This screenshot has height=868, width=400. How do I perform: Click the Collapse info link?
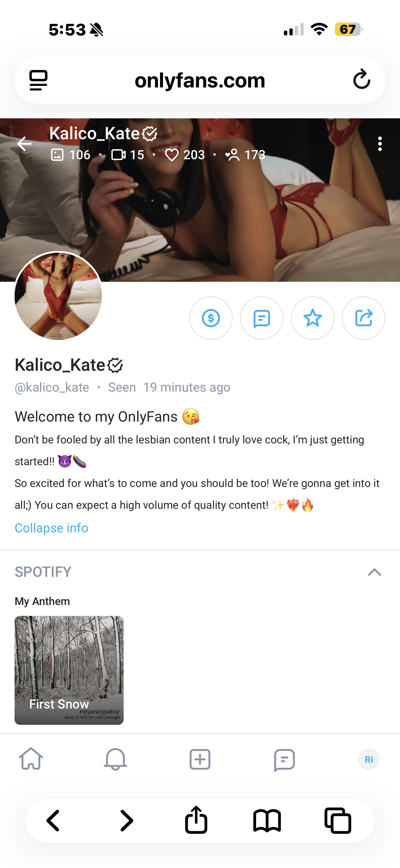tap(51, 528)
